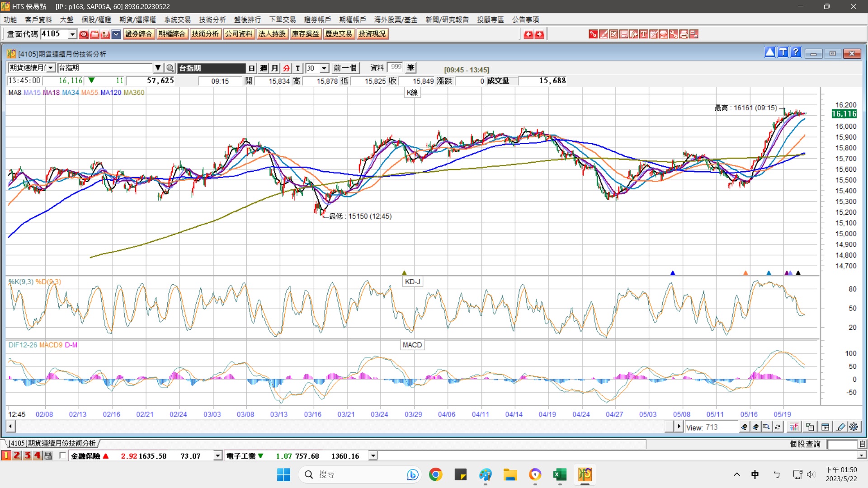The image size is (868, 488).
Task: Click the zoom-out chart icon
Action: coord(755,427)
